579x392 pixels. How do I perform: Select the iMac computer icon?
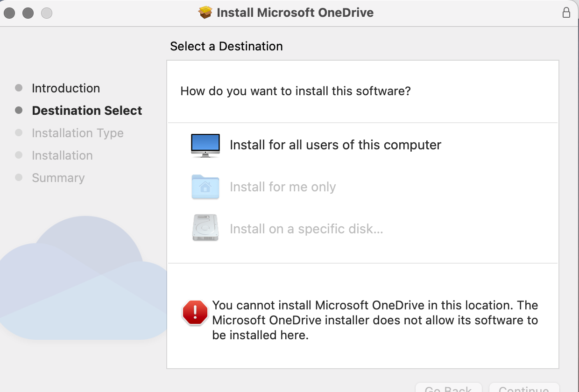(x=205, y=146)
